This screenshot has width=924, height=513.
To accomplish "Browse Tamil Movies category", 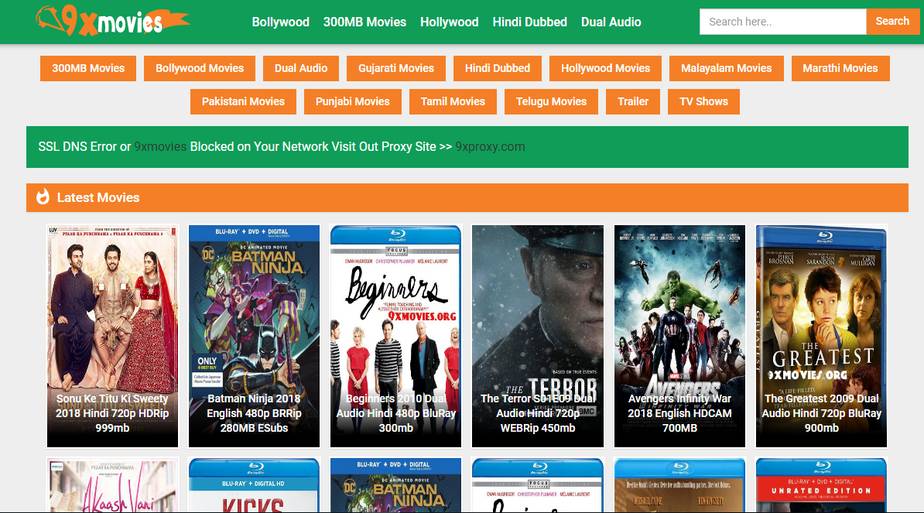I will 453,101.
